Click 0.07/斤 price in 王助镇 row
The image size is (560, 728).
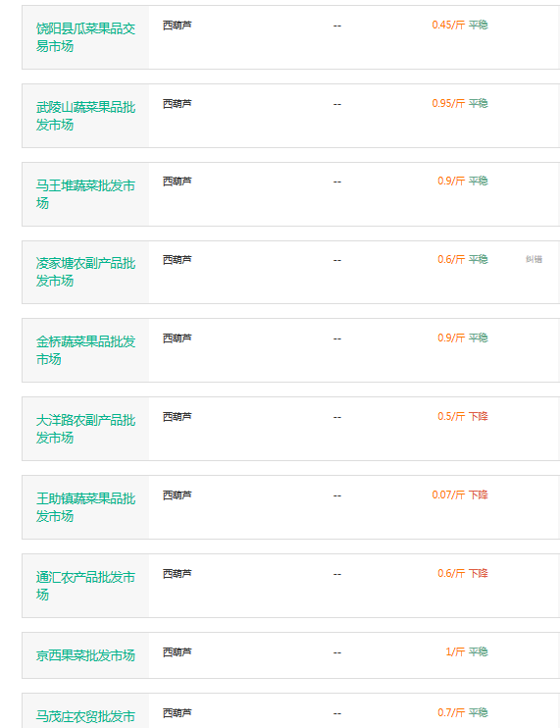[x=448, y=494]
